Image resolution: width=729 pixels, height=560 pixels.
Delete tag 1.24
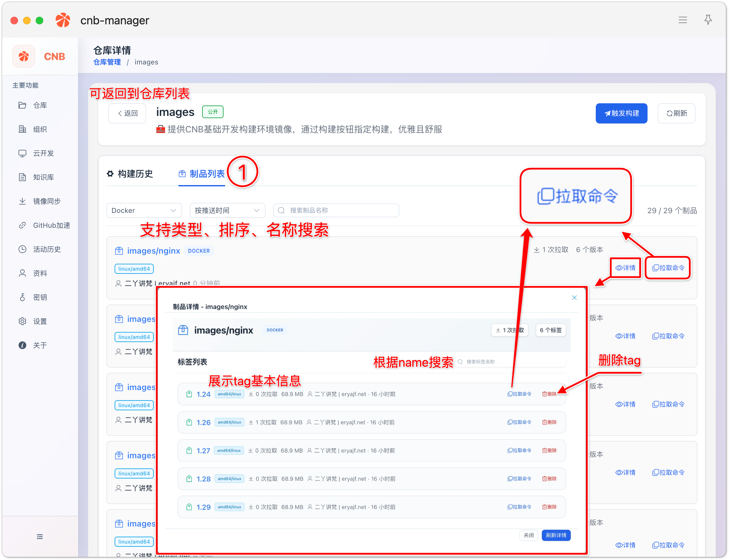(549, 394)
